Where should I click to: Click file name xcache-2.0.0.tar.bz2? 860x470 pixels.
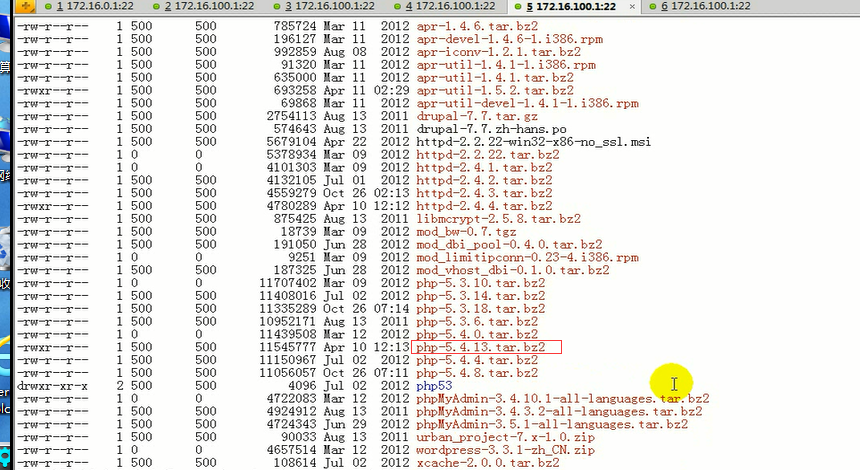488,462
